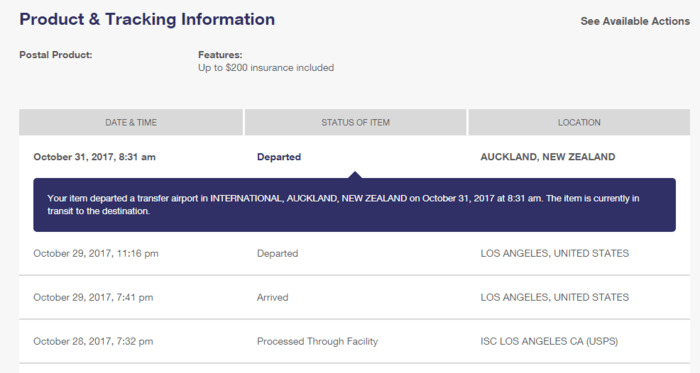Image resolution: width=700 pixels, height=373 pixels.
Task: Select the DATE & TIME column header
Action: [x=131, y=122]
